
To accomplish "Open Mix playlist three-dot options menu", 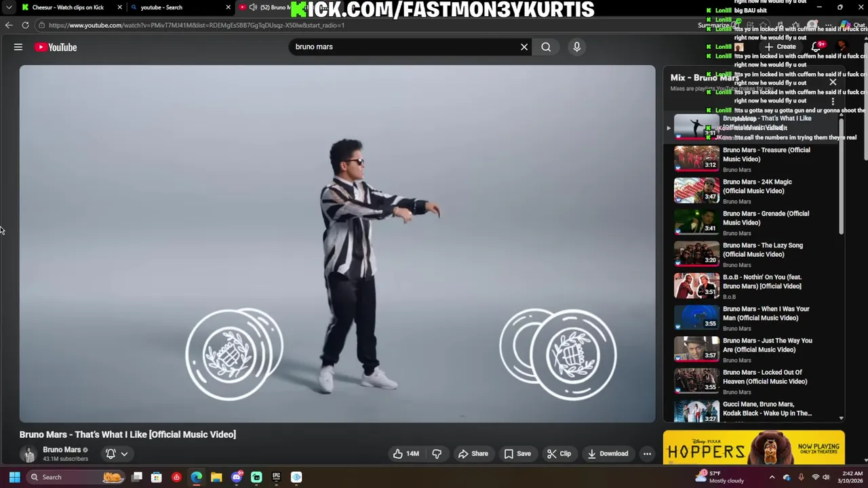I will (x=833, y=101).
